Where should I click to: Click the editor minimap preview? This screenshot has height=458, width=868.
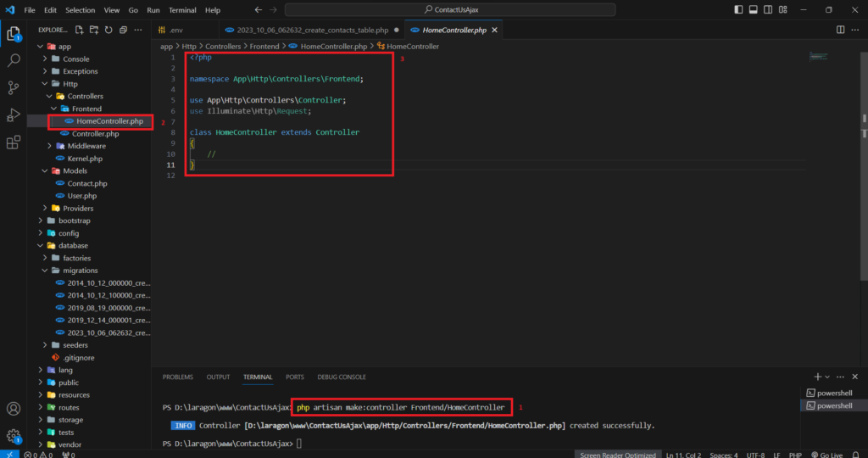[818, 56]
